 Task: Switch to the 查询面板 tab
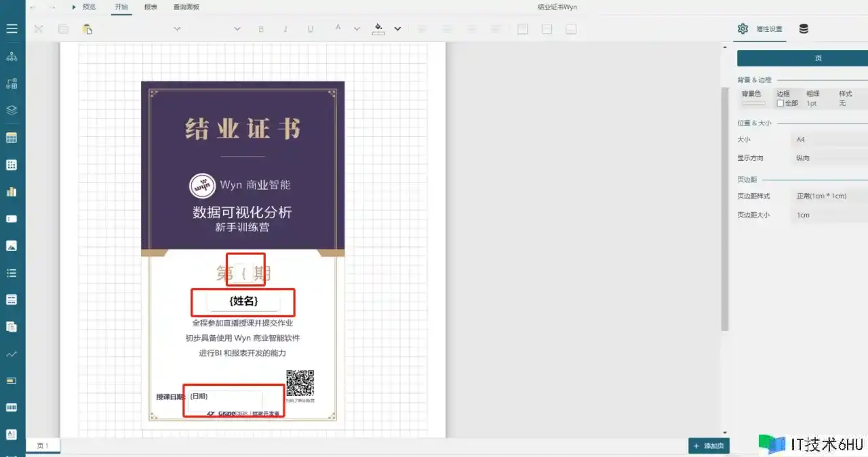pyautogui.click(x=186, y=7)
